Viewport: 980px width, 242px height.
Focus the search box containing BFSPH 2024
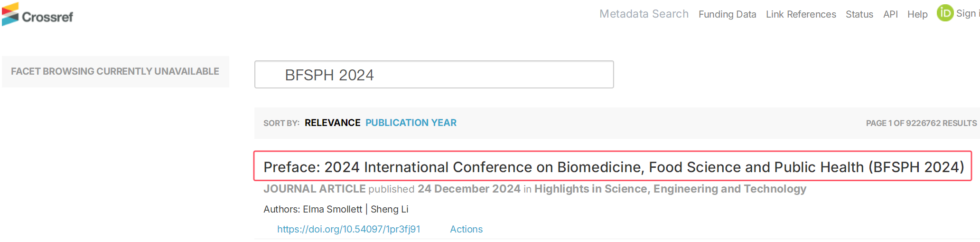click(434, 74)
